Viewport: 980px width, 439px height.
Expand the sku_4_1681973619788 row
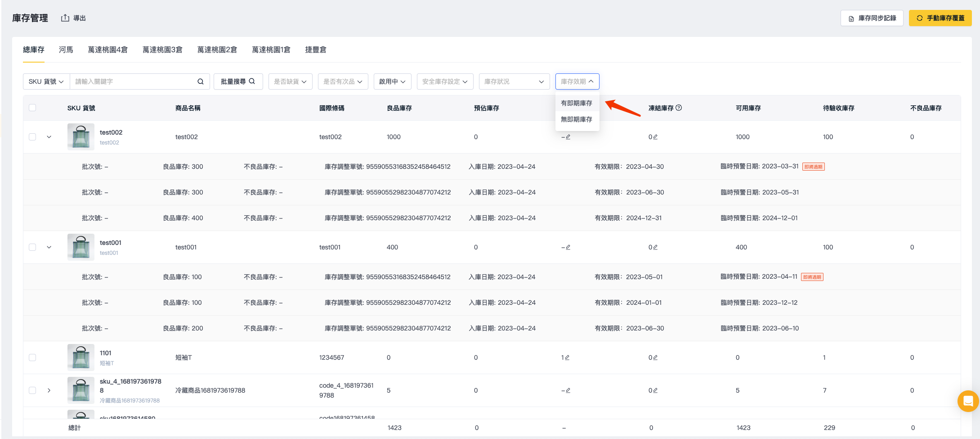pos(49,390)
